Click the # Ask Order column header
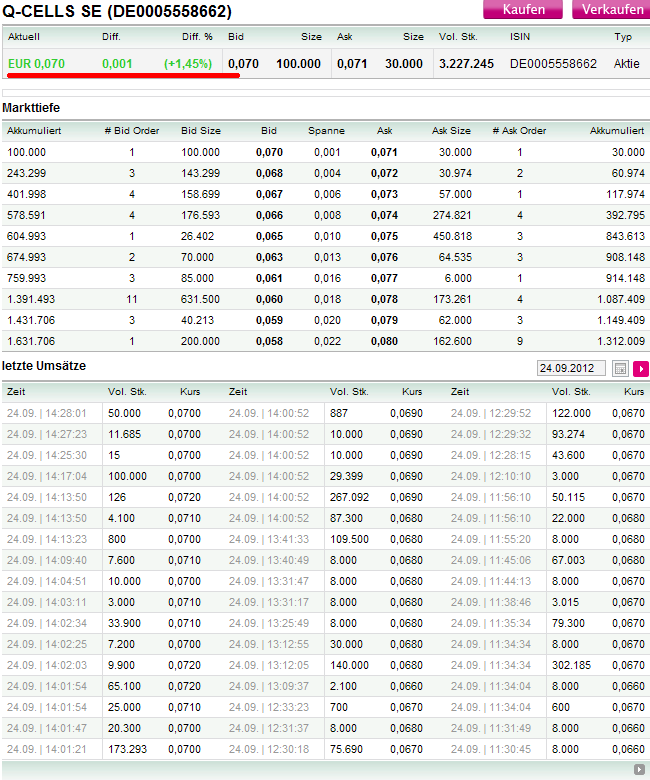Screen dimensions: 650x780 click(519, 131)
